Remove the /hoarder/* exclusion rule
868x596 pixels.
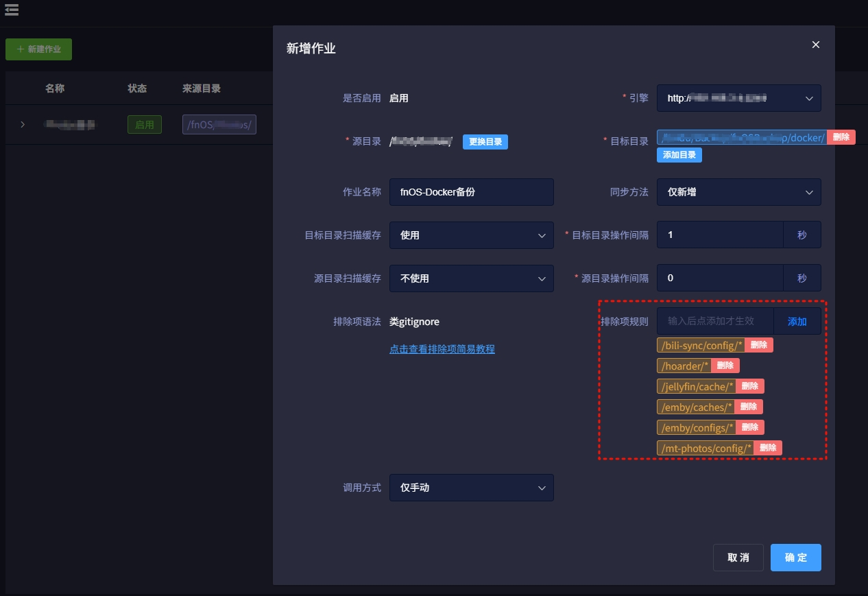click(725, 366)
